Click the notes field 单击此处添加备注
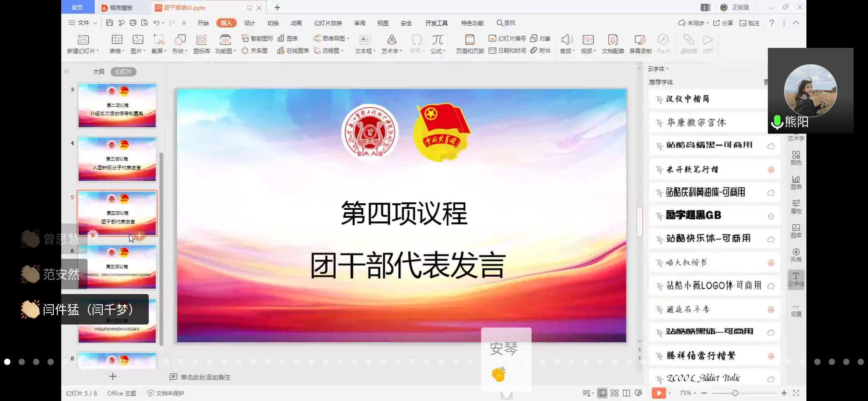The image size is (868, 401). point(206,377)
